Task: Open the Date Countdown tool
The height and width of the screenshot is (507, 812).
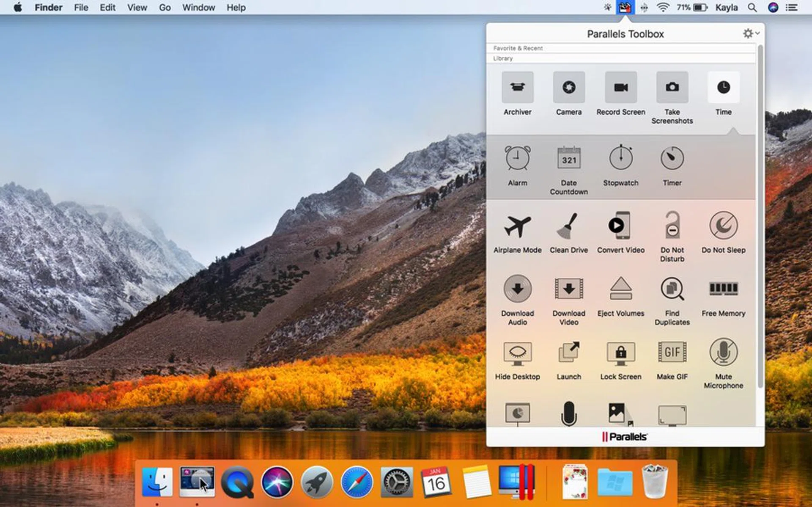Action: coord(568,159)
